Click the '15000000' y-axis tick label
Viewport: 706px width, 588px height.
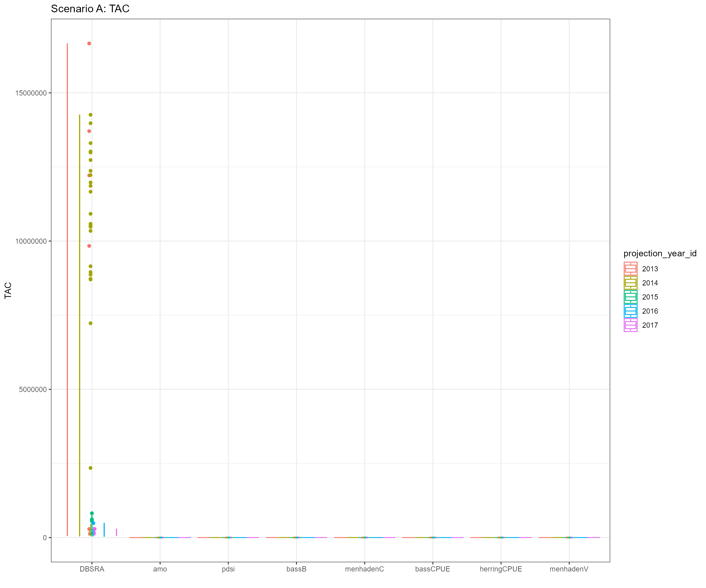tap(31, 93)
